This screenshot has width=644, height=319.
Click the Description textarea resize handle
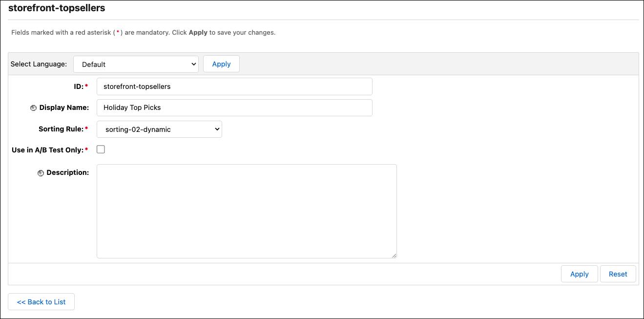coord(394,255)
